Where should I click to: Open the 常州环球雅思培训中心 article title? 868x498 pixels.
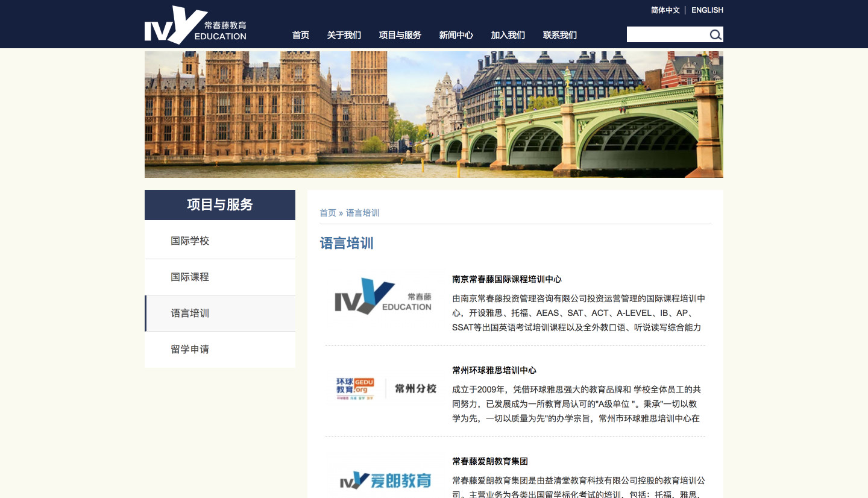(494, 370)
